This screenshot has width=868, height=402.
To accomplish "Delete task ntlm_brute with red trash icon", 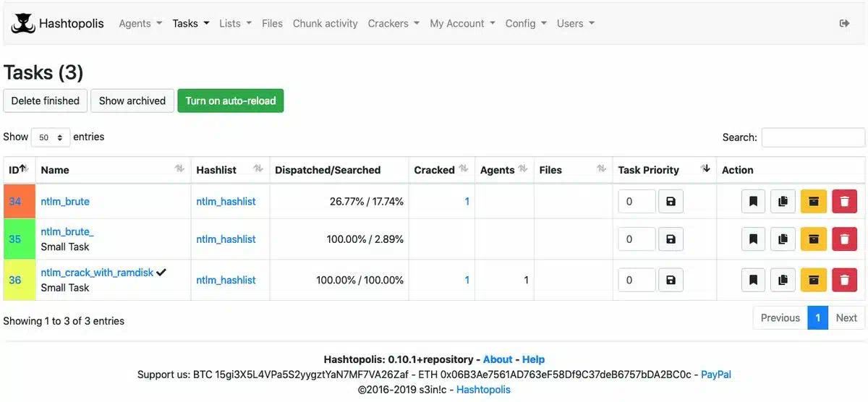I will click(x=844, y=202).
